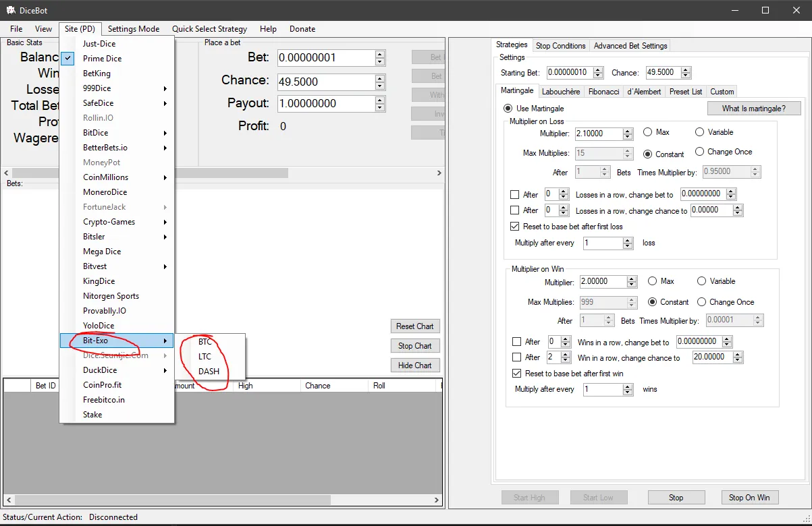Select MoneroDice site
Viewport: 812px width, 526px height.
(x=117, y=192)
